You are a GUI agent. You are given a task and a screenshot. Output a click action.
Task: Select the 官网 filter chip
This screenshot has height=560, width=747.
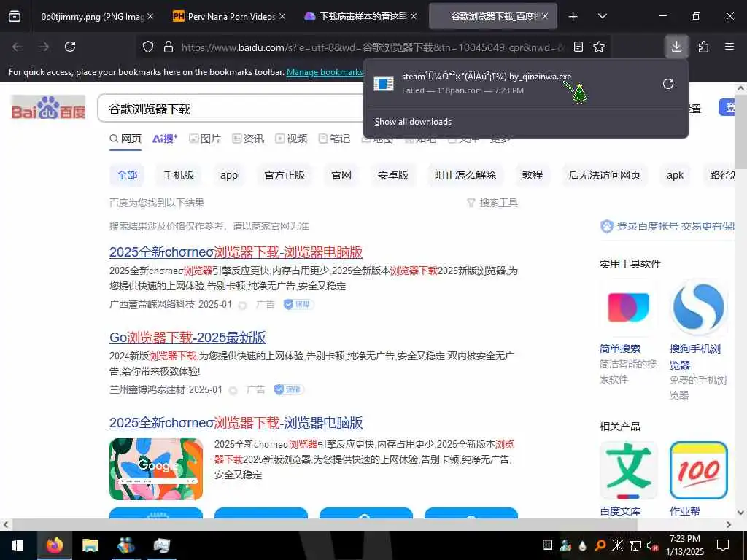(x=341, y=175)
